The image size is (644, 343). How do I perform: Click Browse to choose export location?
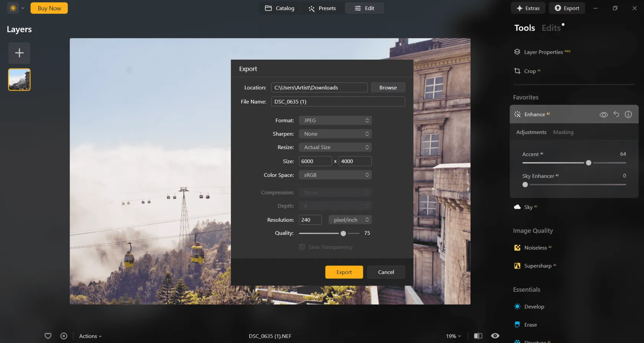coord(388,88)
